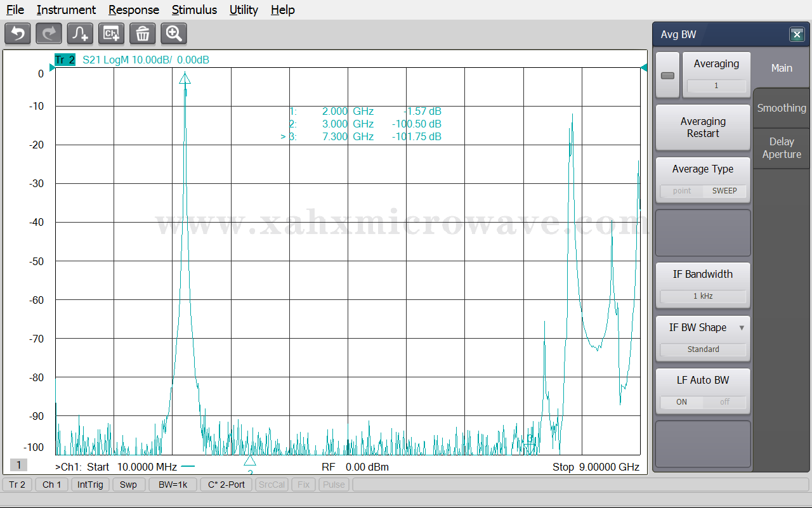Add a new trace via toolbar icon
The image size is (812, 508).
[80, 34]
